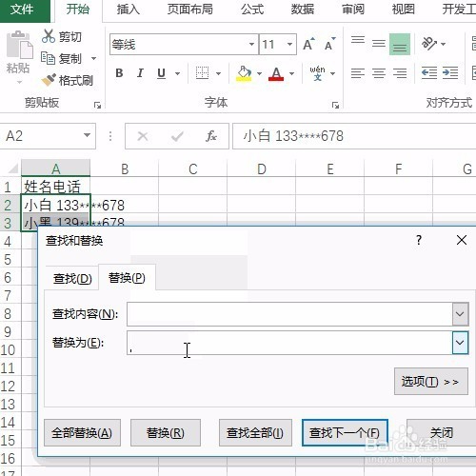
Task: Switch to the 页面布局 tab
Action: [x=190, y=10]
